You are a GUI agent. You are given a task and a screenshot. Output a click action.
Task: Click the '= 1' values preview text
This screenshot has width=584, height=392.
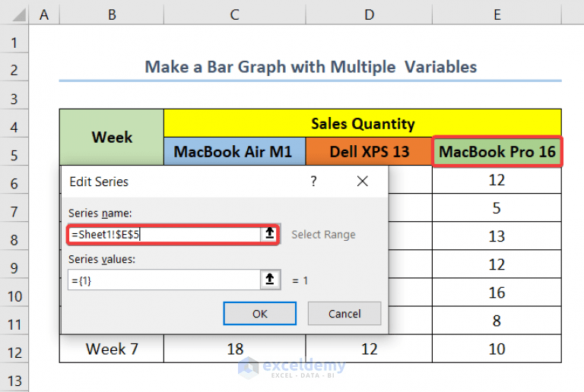coord(300,280)
